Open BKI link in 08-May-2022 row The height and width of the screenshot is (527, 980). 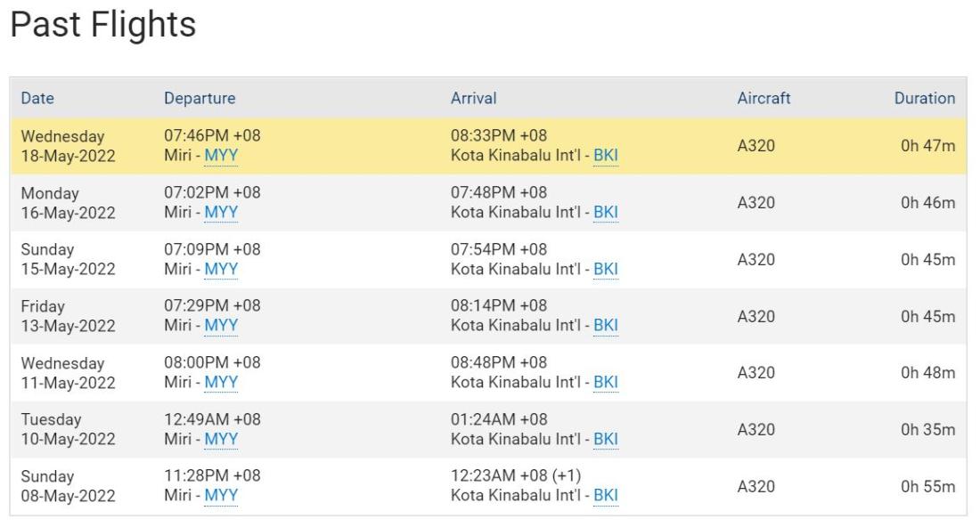tap(606, 495)
